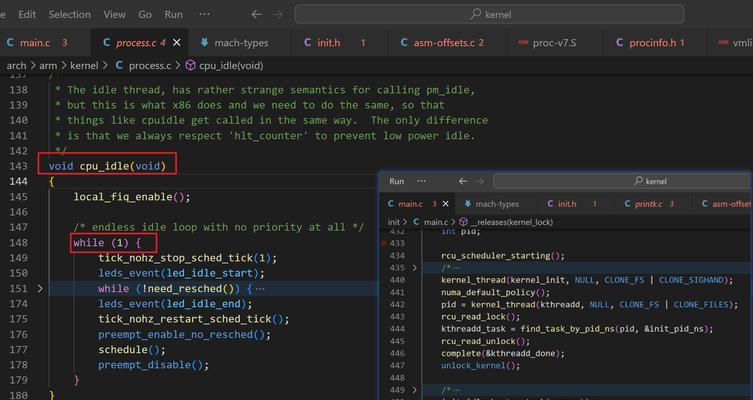Click rcu_read_lock() call on line 443
Viewport: 753px width, 400px height.
[x=480, y=316]
